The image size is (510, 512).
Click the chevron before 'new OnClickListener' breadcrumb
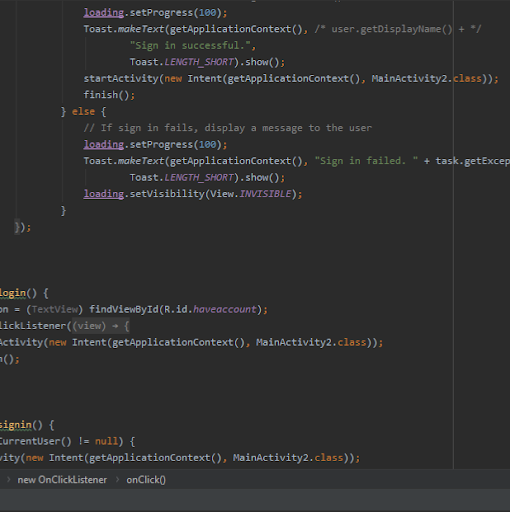pos(9,480)
